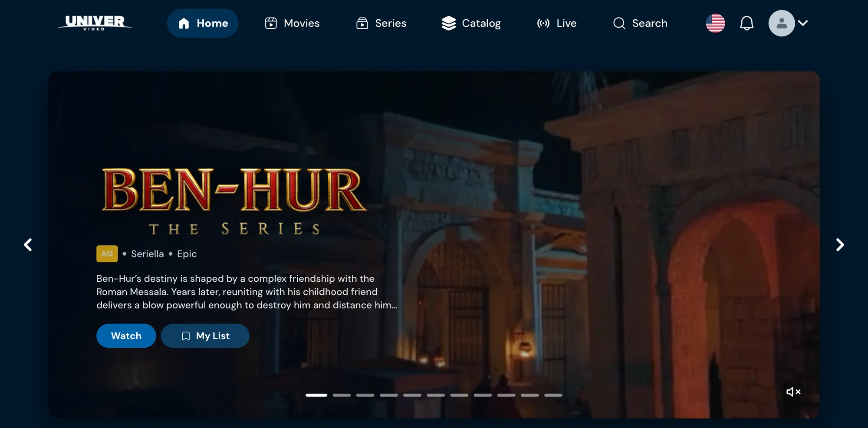
Task: Jump to fifth carousel indicator
Action: click(x=412, y=395)
